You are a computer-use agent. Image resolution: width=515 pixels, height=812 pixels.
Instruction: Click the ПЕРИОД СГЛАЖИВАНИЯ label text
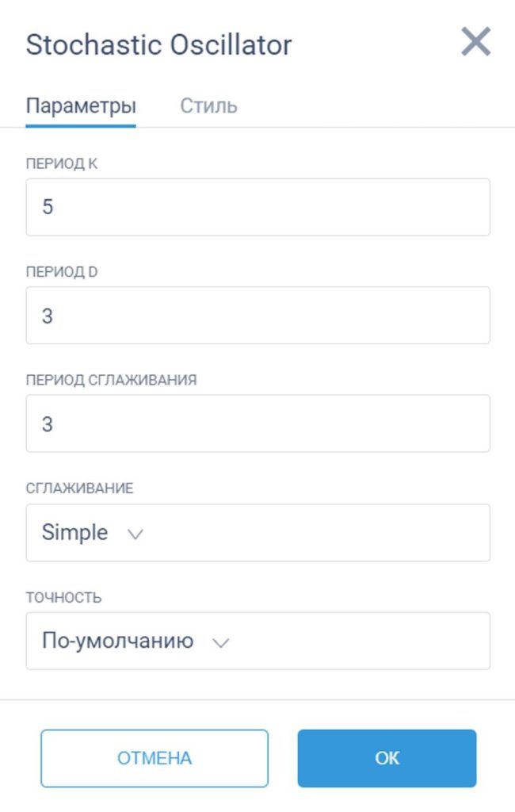(x=111, y=380)
